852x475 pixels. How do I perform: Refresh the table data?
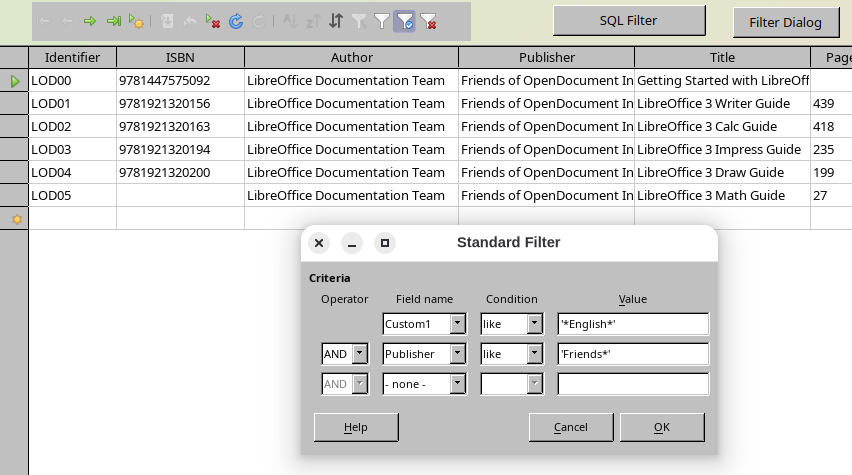[236, 20]
